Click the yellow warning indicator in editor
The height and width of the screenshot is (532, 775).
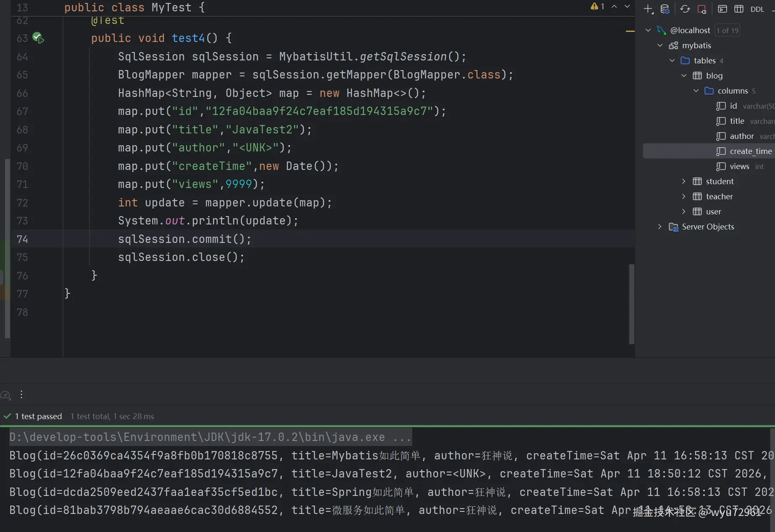597,6
